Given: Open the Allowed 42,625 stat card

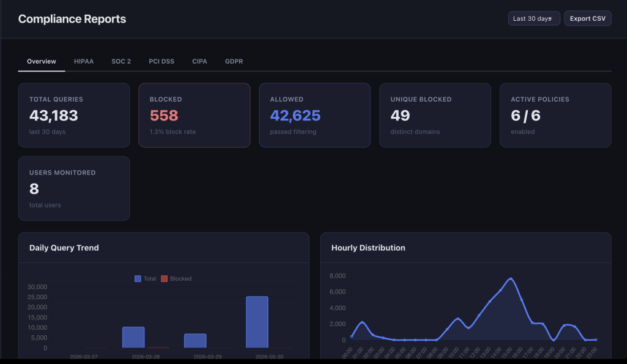Looking at the screenshot, I should point(314,115).
